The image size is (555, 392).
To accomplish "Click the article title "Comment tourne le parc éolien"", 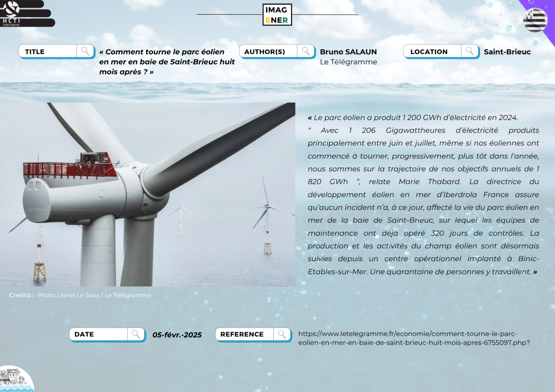I will tap(166, 62).
